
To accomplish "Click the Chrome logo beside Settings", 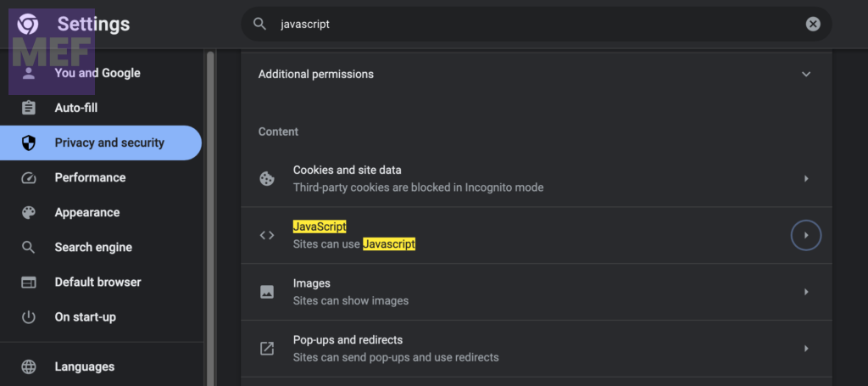I will (x=28, y=25).
